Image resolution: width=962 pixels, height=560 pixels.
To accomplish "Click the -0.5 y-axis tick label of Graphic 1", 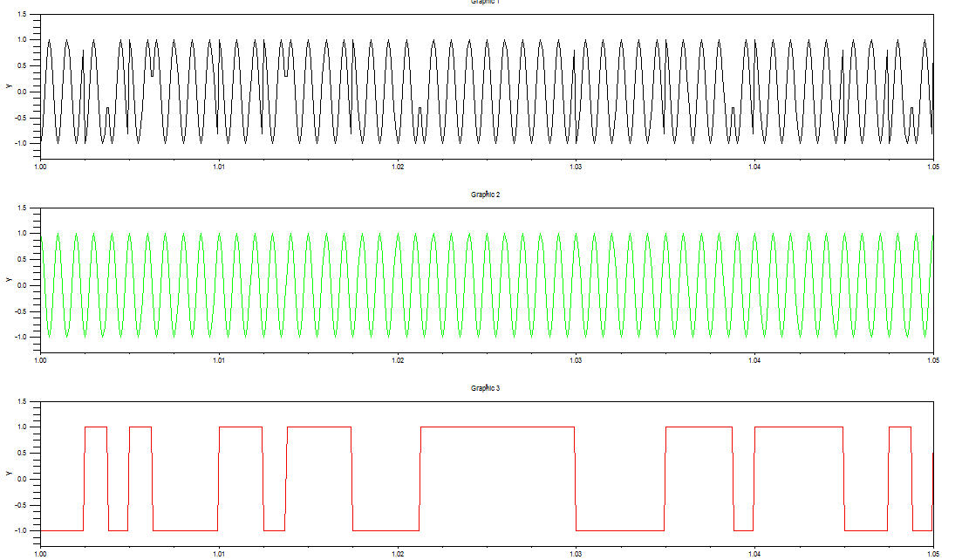I will click(21, 118).
